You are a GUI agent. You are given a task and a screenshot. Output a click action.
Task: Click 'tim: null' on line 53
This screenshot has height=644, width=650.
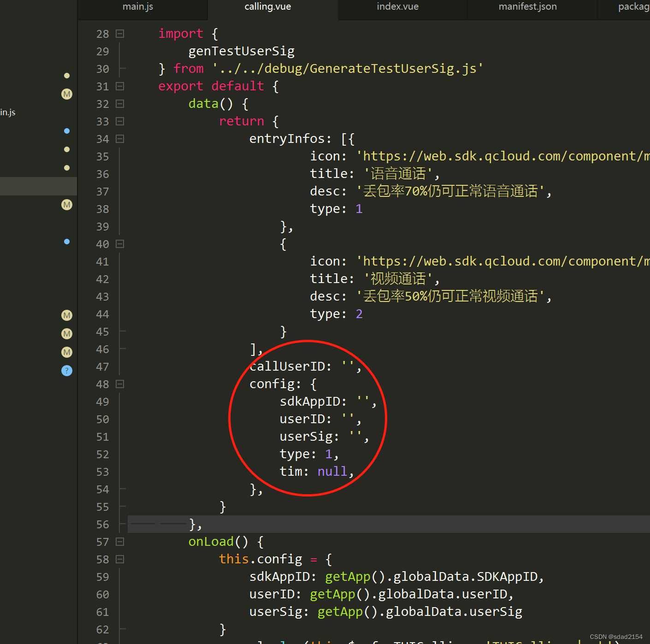point(313,472)
